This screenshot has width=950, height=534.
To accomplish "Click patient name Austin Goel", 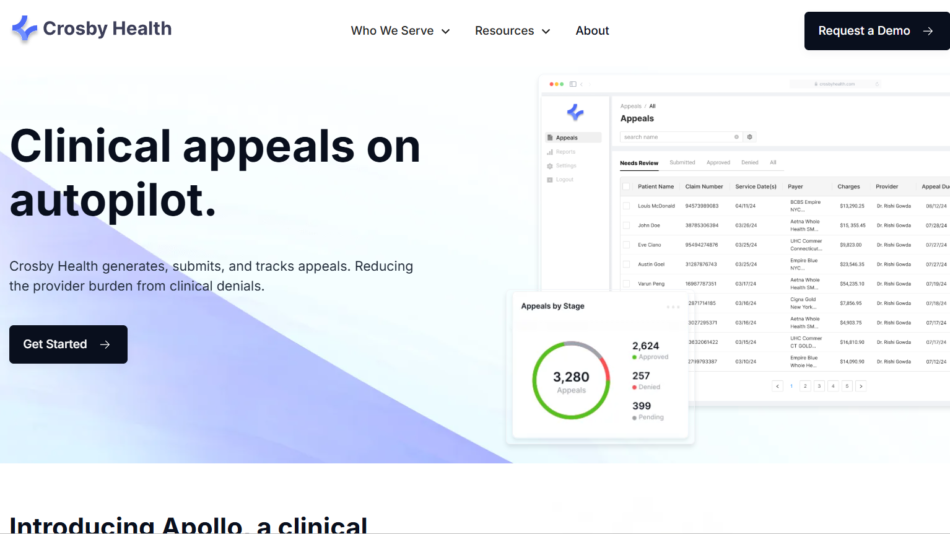I will 651,264.
